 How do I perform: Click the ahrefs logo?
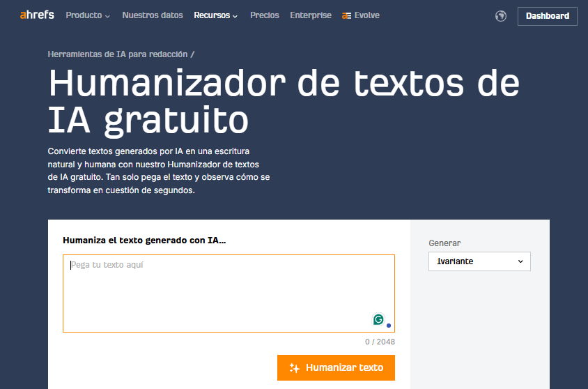coord(38,15)
